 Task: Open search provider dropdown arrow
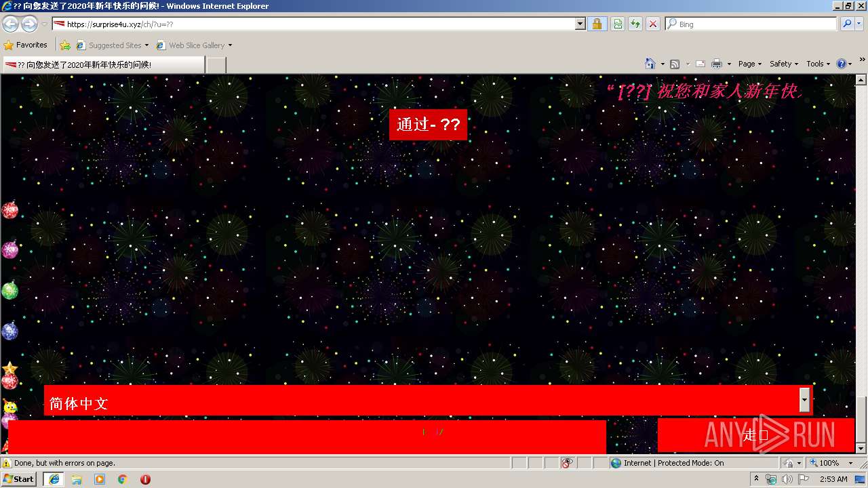click(x=859, y=24)
